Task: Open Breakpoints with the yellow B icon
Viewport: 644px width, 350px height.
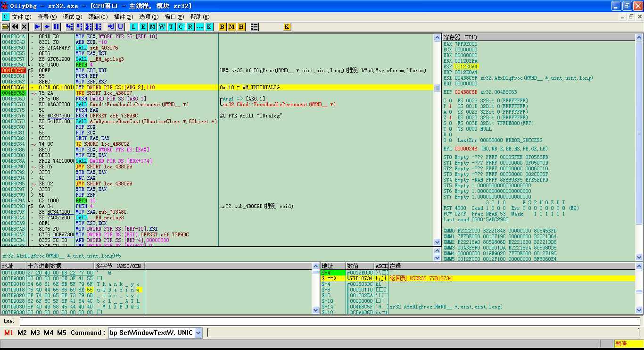Action: tap(223, 27)
